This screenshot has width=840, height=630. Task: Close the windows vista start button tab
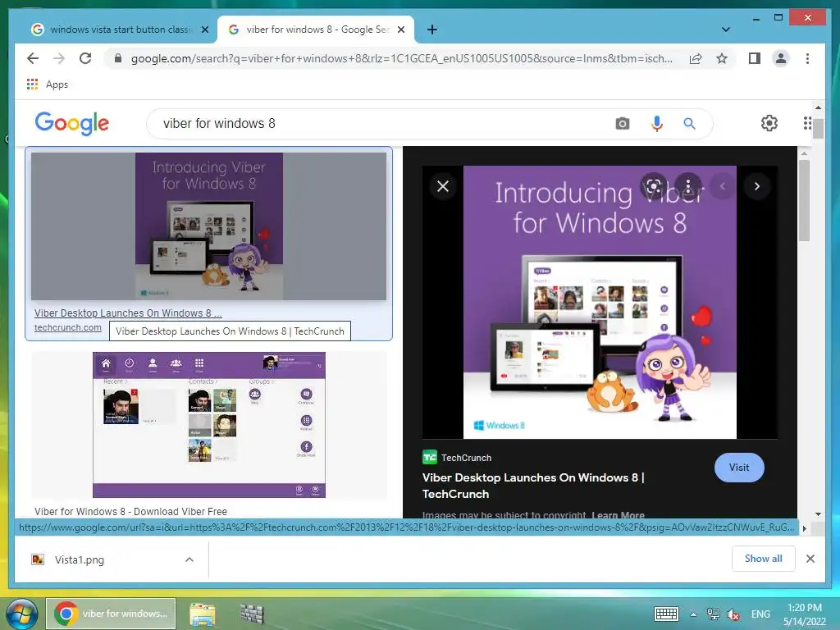click(x=204, y=30)
